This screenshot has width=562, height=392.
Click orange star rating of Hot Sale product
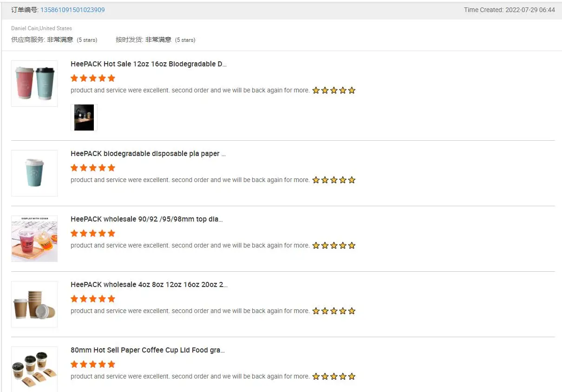[93, 78]
